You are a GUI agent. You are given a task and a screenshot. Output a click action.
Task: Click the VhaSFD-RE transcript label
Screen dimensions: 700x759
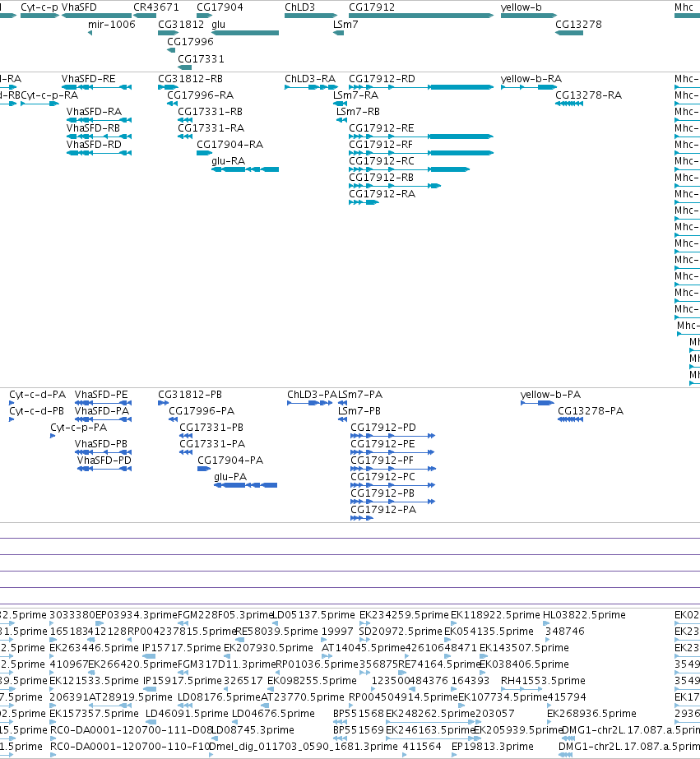coord(89,79)
